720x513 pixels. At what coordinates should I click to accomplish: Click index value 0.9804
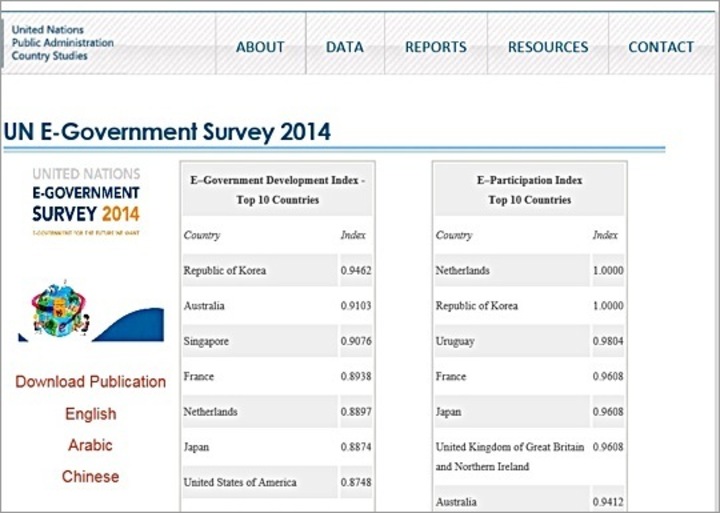pos(608,341)
